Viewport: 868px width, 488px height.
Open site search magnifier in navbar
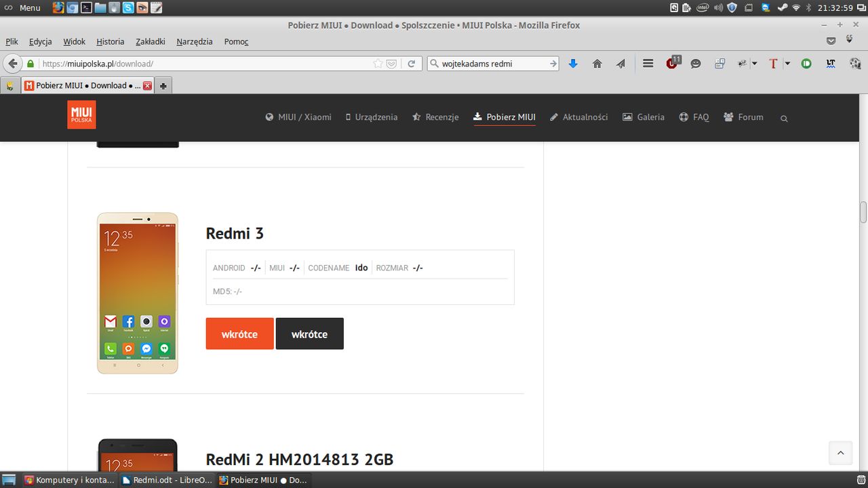(x=784, y=119)
